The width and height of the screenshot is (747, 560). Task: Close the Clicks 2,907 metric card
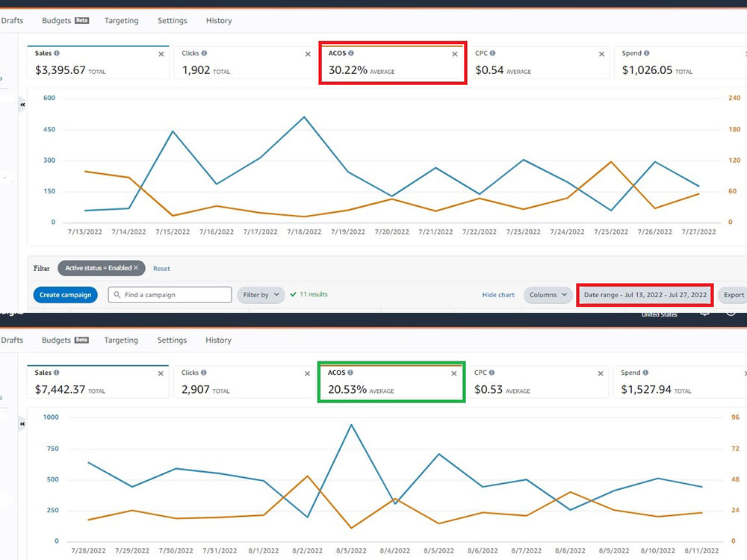[307, 373]
